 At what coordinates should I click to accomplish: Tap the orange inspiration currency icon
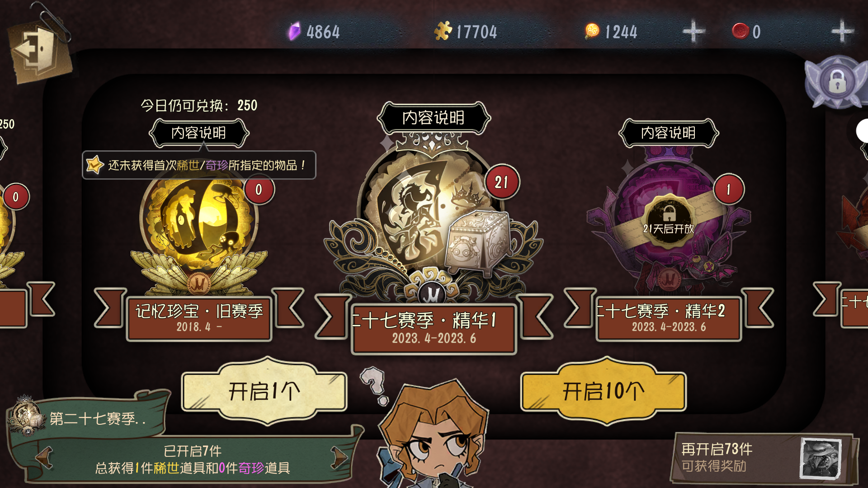coord(592,31)
